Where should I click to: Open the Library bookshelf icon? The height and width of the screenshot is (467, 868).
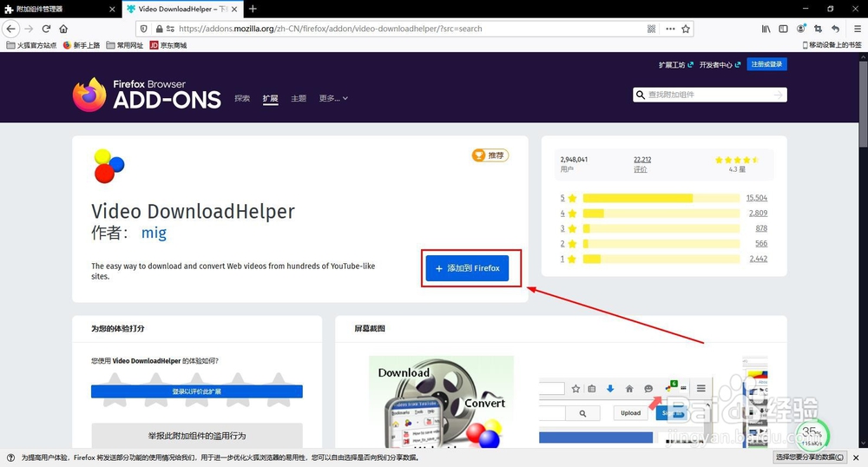(766, 29)
